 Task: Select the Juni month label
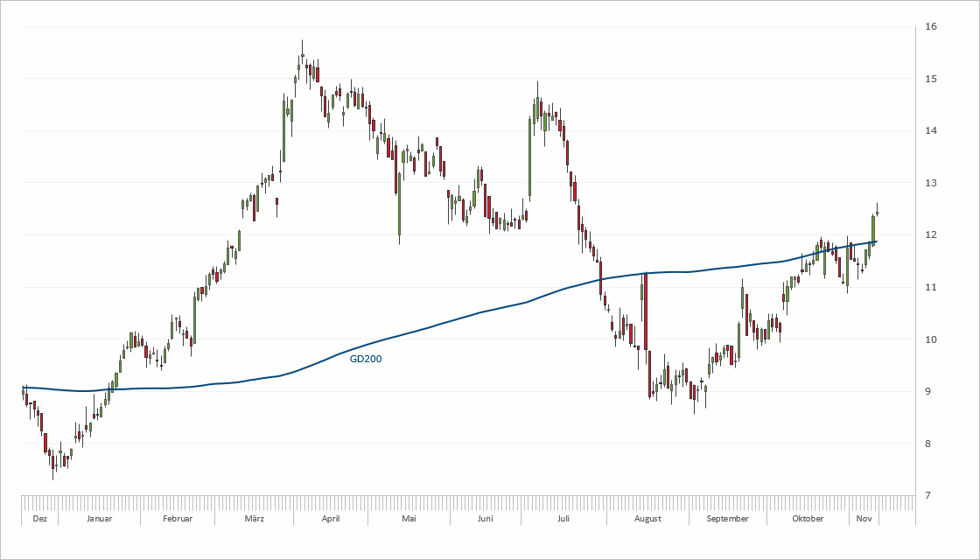486,519
